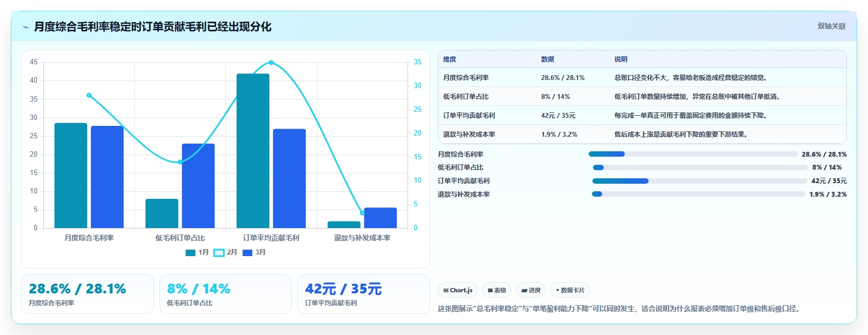The image size is (868, 335).
Task: Open the 8% / 14% KPI card
Action: pyautogui.click(x=225, y=294)
